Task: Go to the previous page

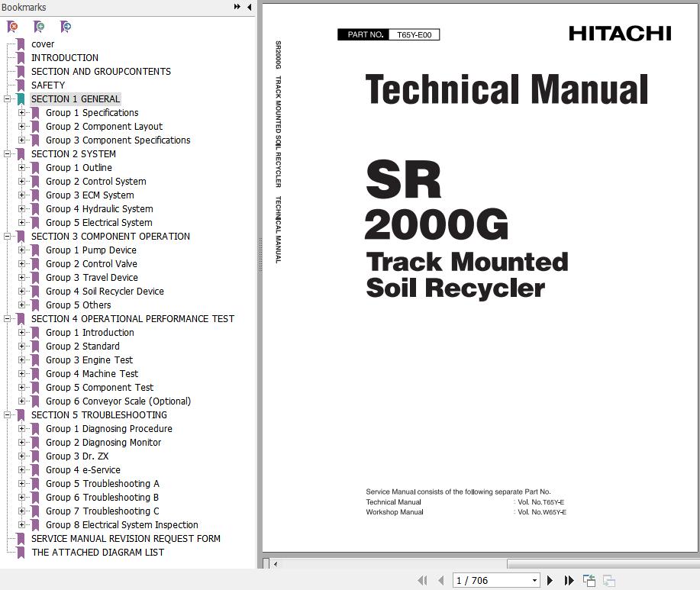Action: point(441,580)
